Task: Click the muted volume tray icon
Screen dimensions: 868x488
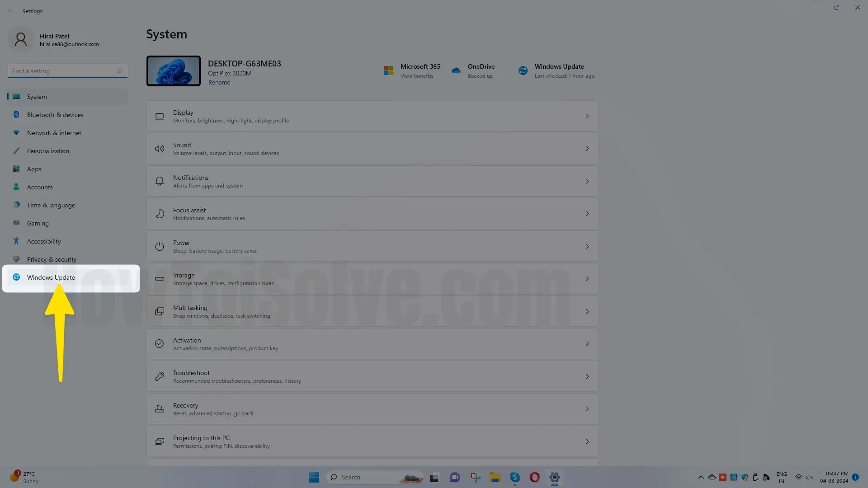Action: 809,477
